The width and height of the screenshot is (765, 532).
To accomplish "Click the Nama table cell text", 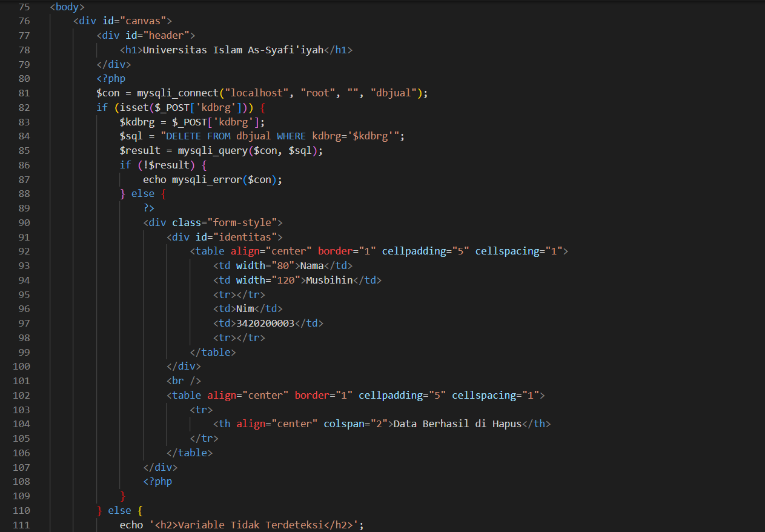I will click(x=312, y=265).
